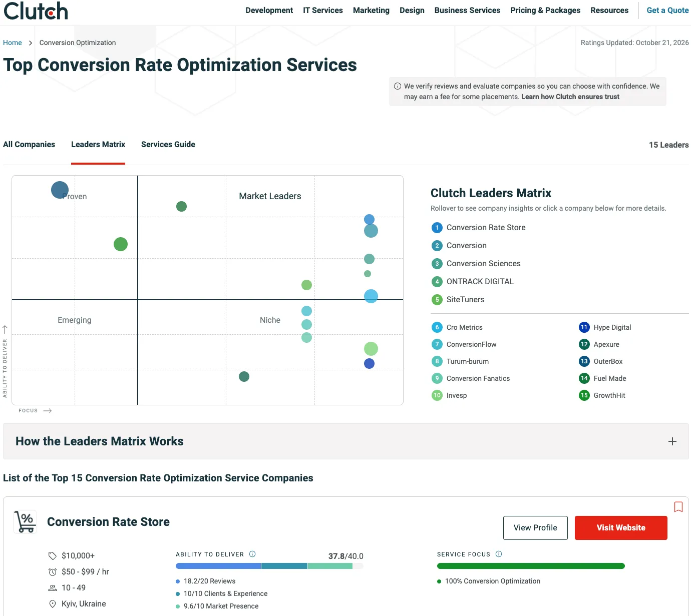Click the number 1 badge for Conversion Rate Store
The width and height of the screenshot is (691, 616).
coord(437,228)
